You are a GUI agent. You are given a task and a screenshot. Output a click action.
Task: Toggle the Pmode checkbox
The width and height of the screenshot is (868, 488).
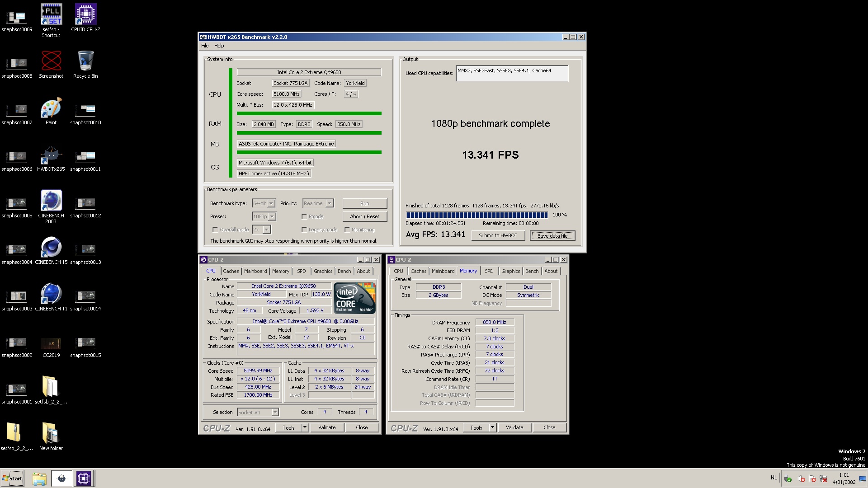coord(304,216)
